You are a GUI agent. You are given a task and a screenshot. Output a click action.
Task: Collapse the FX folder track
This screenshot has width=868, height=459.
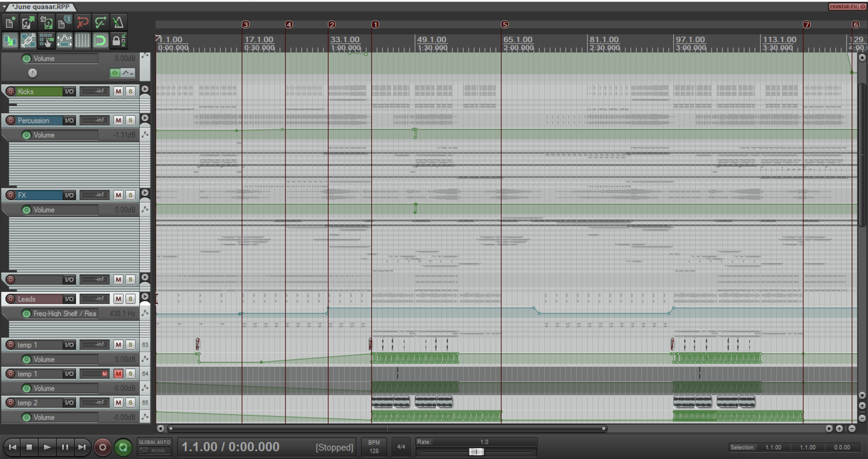145,193
